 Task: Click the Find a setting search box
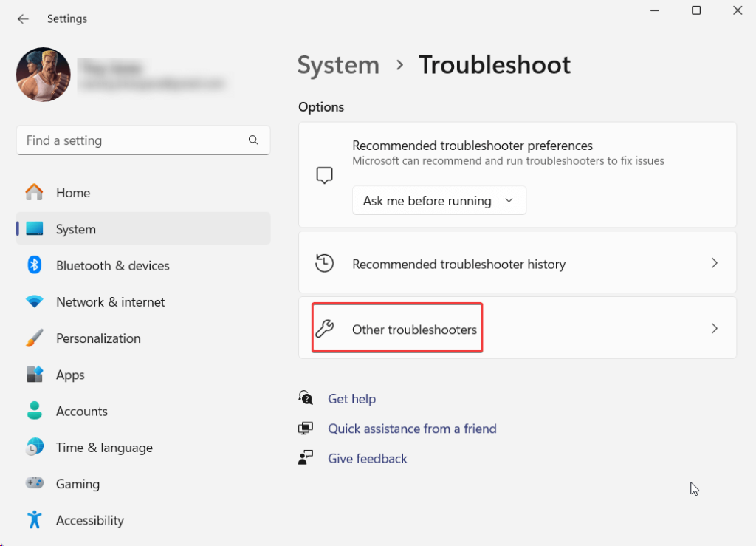click(133, 140)
